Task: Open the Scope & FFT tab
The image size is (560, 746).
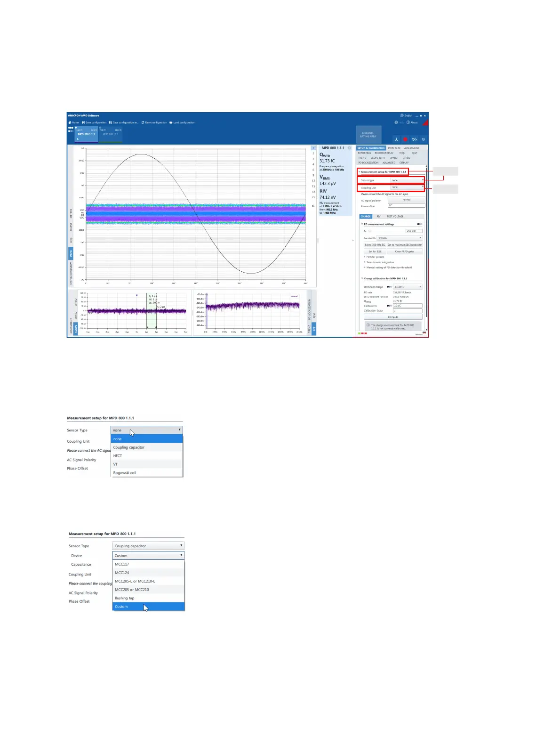Action: 378,158
